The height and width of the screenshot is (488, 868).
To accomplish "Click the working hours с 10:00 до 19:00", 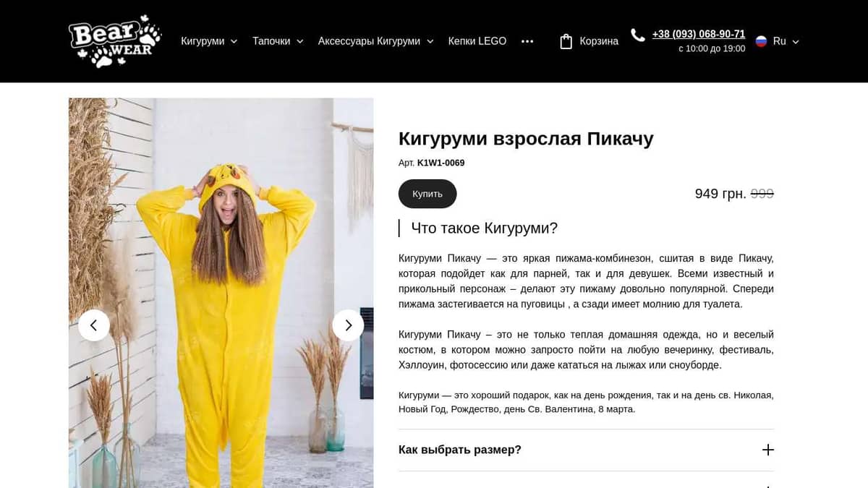I will (712, 48).
